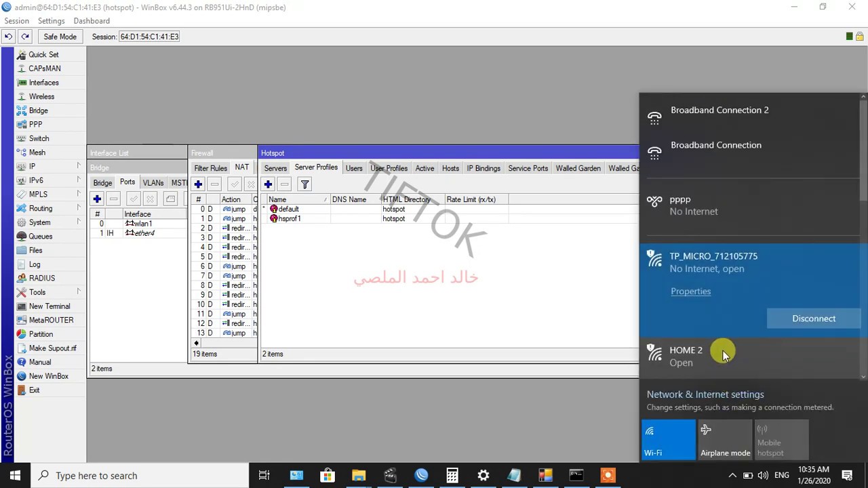Screen dimensions: 868x488
Task: Open the Mesh menu entry
Action: 37,152
